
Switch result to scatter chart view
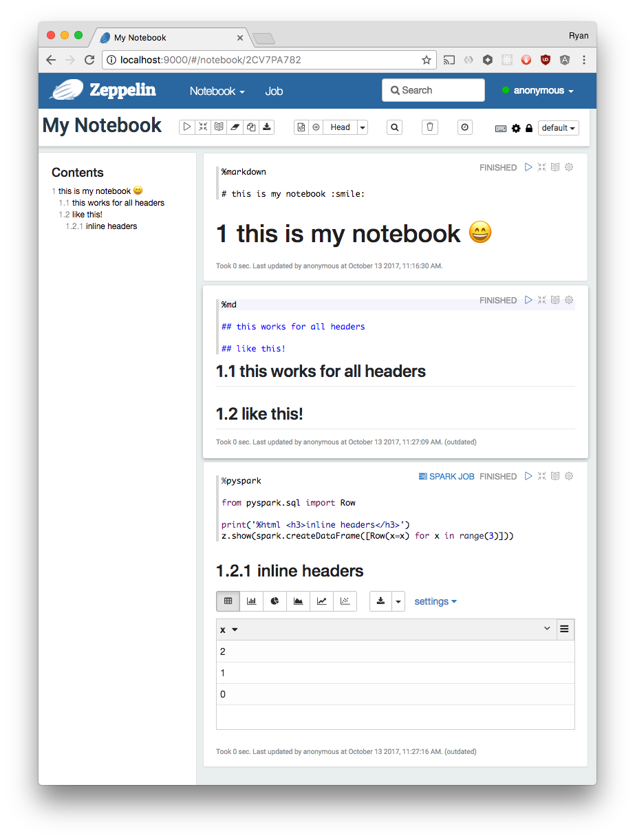345,601
